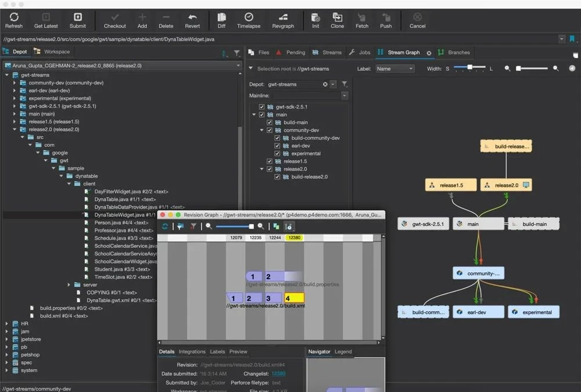
Task: Select the experimental stream node in graph
Action: pos(533,312)
